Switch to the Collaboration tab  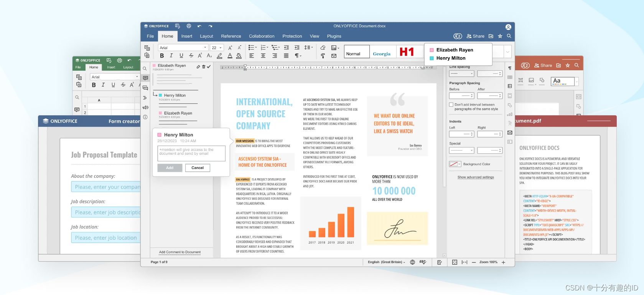262,36
